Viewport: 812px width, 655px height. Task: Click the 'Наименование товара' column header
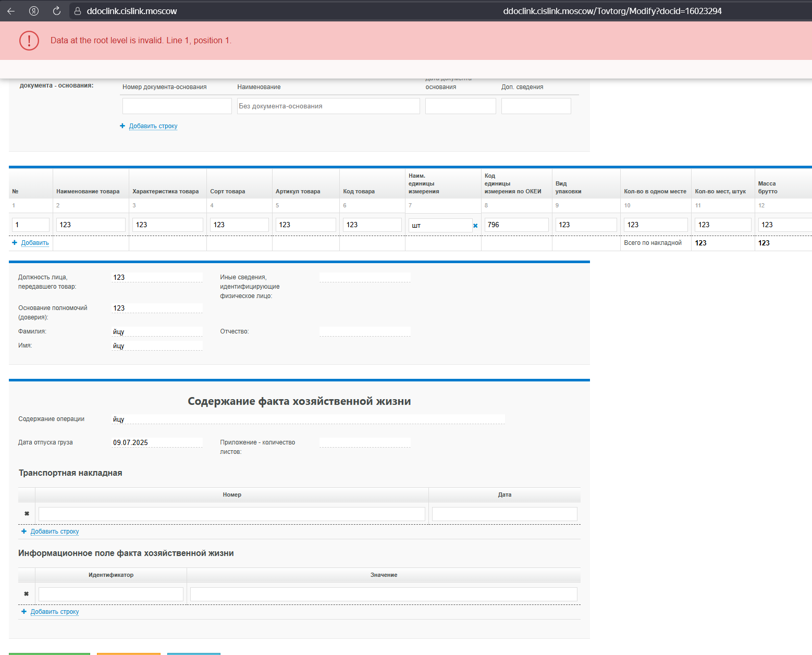(88, 191)
